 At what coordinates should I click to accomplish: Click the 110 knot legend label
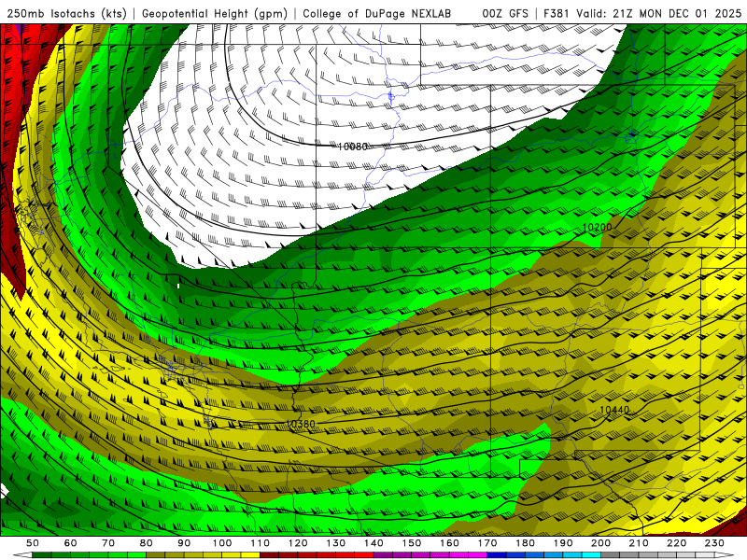(x=261, y=543)
